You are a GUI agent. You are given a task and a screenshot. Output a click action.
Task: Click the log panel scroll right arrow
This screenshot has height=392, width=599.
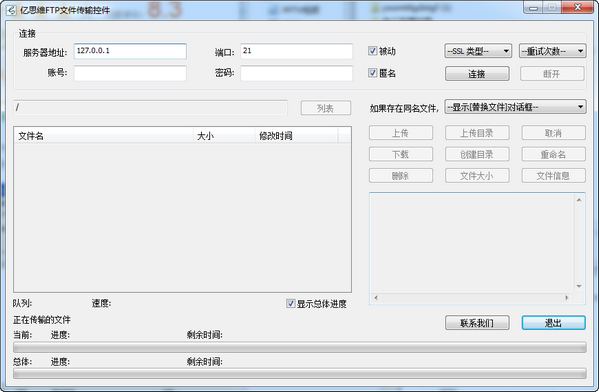click(x=567, y=298)
